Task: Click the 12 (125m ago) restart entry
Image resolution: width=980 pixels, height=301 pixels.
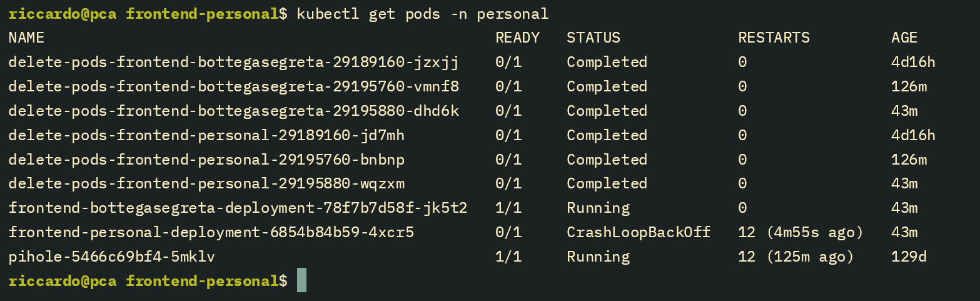Action: (796, 257)
